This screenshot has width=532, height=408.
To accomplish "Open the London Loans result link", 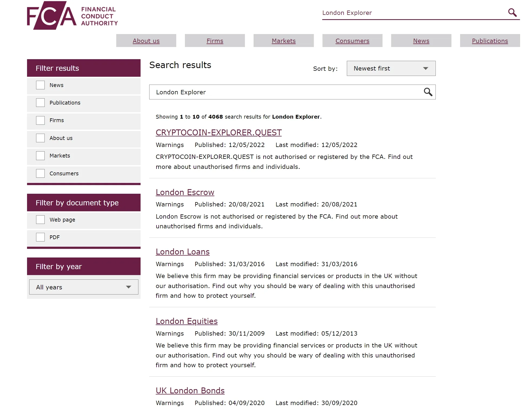I will pyautogui.click(x=182, y=252).
